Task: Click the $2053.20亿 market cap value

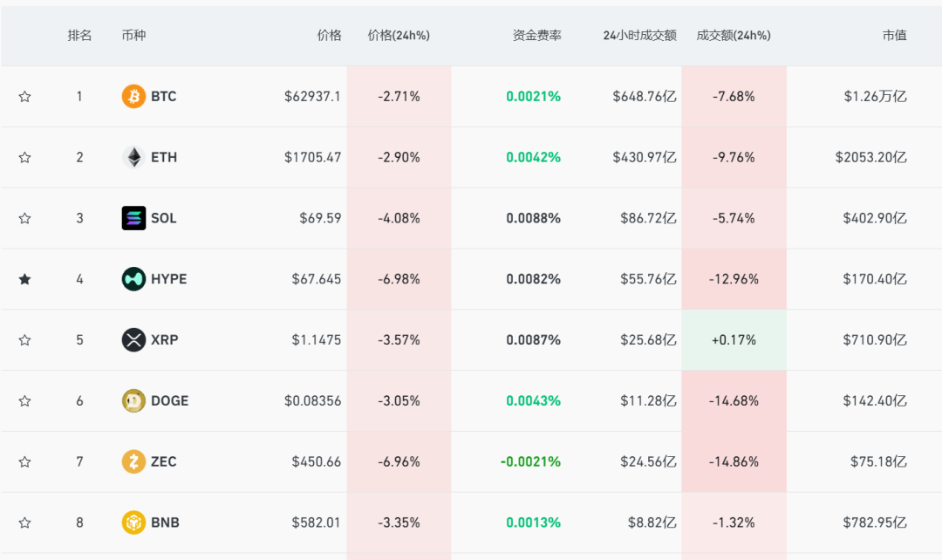Action: click(x=871, y=157)
